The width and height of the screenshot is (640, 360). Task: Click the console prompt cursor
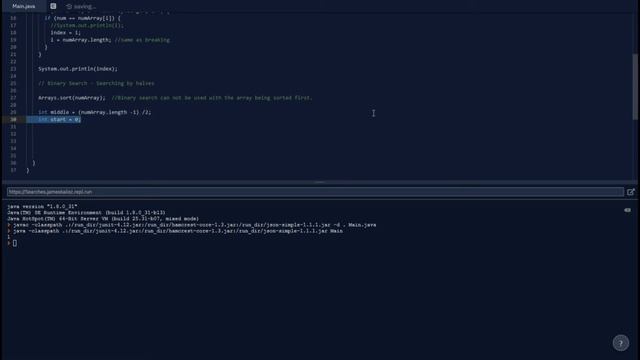pos(15,243)
